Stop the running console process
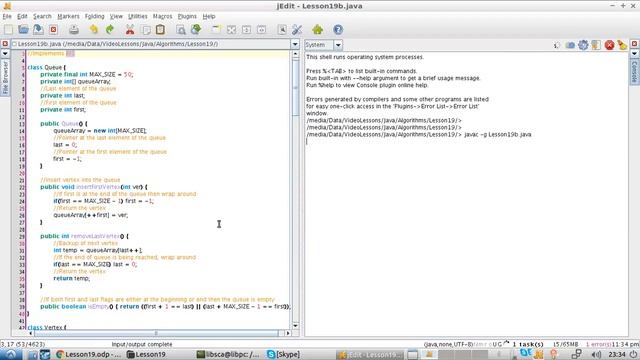This screenshot has height=360, width=640. point(609,45)
